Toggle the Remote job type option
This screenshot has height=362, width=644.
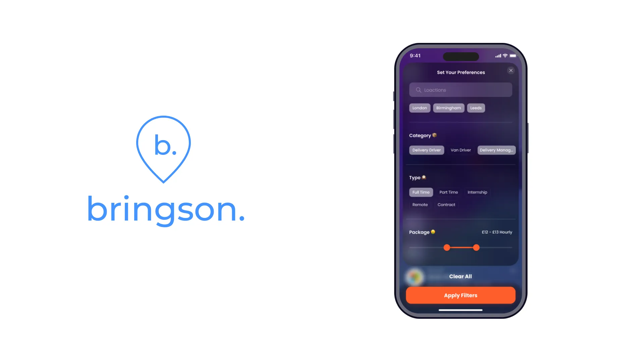coord(420,204)
